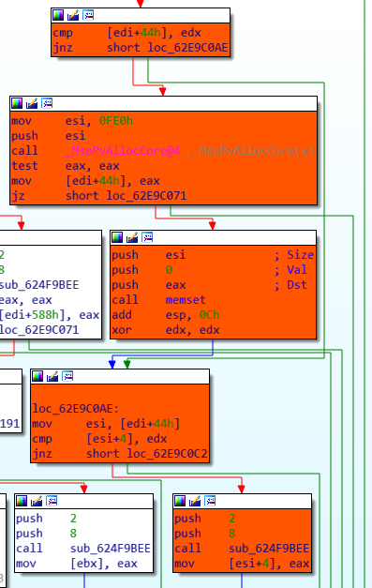This screenshot has height=588, width=372.
Task: Click 'push esi' below mov esi, 0FE0h
Action: tap(49, 136)
